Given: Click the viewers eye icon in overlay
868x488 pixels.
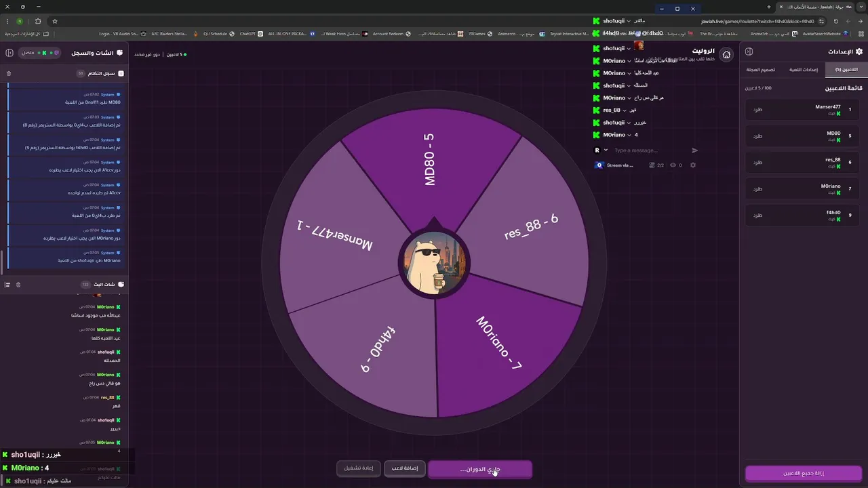Looking at the screenshot, I should pyautogui.click(x=673, y=165).
